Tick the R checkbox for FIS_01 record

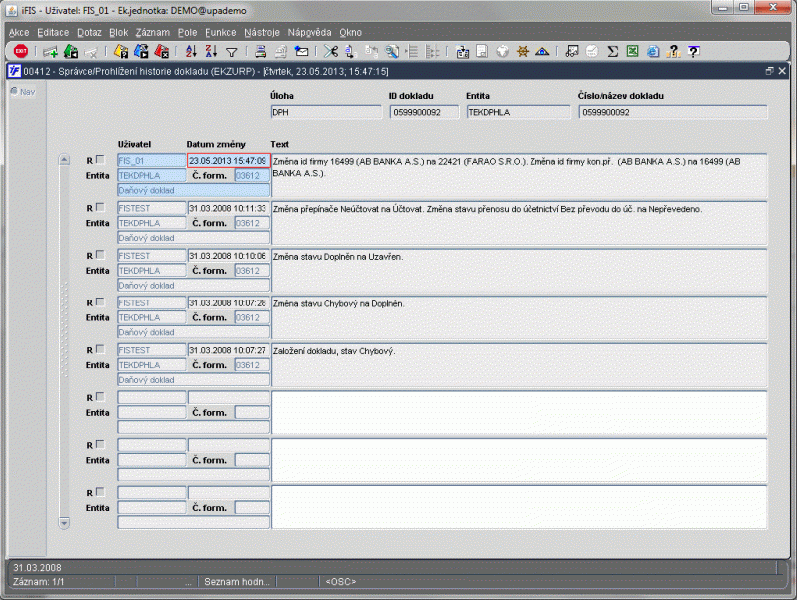(x=100, y=160)
